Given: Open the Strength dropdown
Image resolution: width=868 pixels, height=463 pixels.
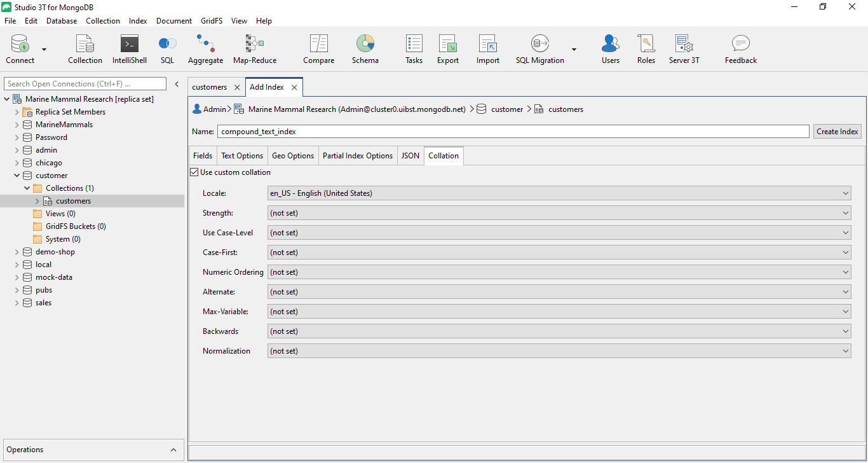Looking at the screenshot, I should coord(845,212).
